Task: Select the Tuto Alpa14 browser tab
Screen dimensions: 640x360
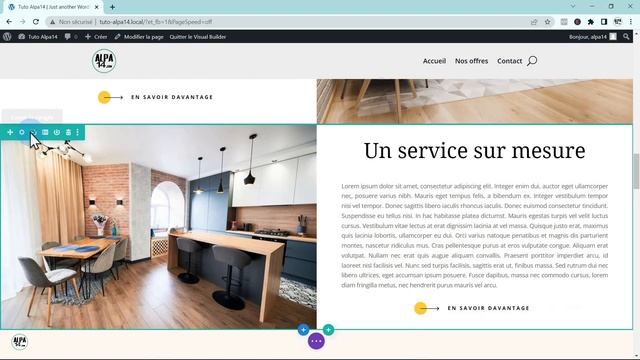Action: coord(53,7)
